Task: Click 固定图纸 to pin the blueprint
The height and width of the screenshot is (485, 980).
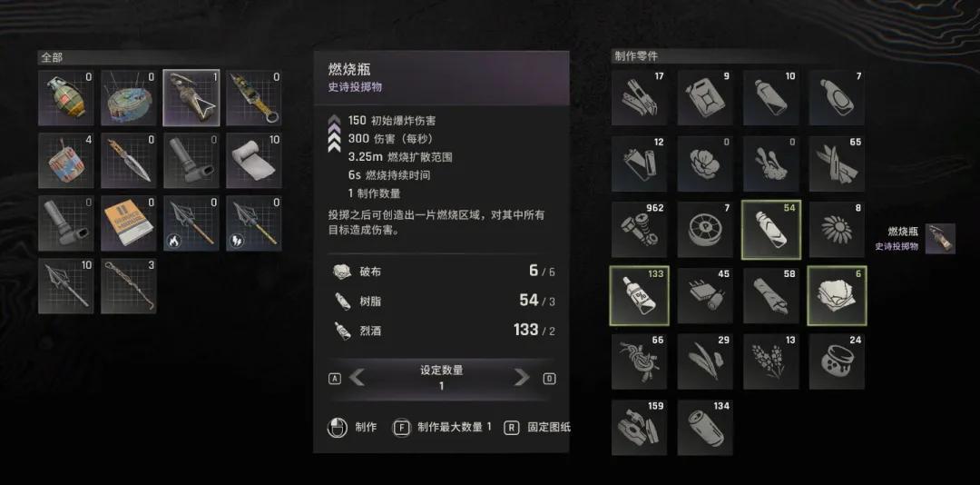Action: coord(537,428)
